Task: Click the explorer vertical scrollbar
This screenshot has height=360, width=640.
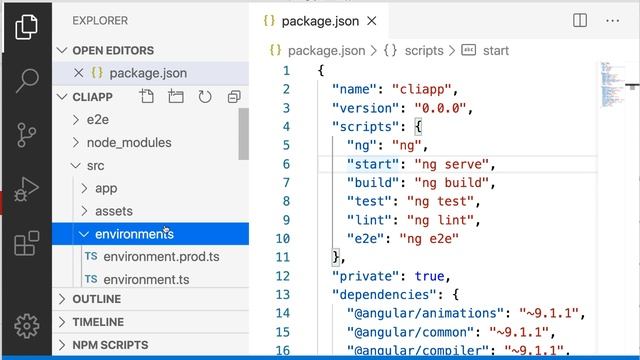Action: pos(244,134)
